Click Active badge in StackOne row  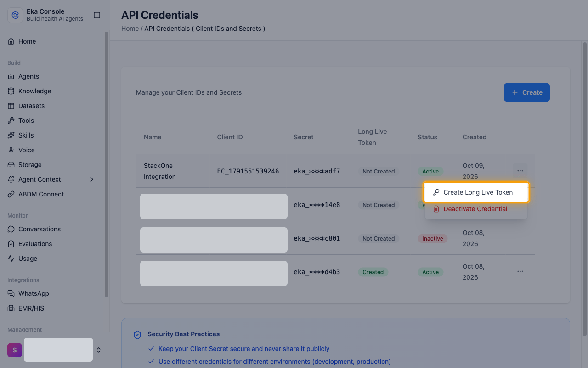tap(430, 171)
